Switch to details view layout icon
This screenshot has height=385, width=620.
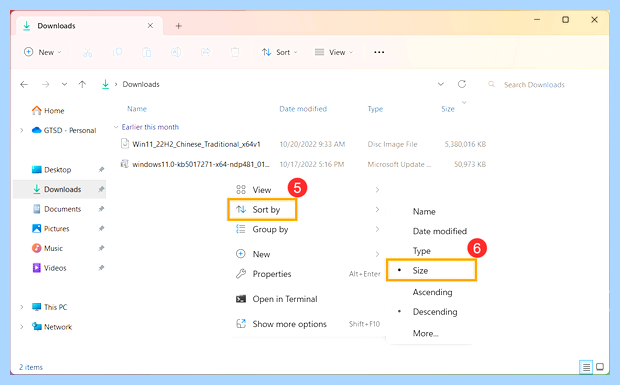[586, 367]
